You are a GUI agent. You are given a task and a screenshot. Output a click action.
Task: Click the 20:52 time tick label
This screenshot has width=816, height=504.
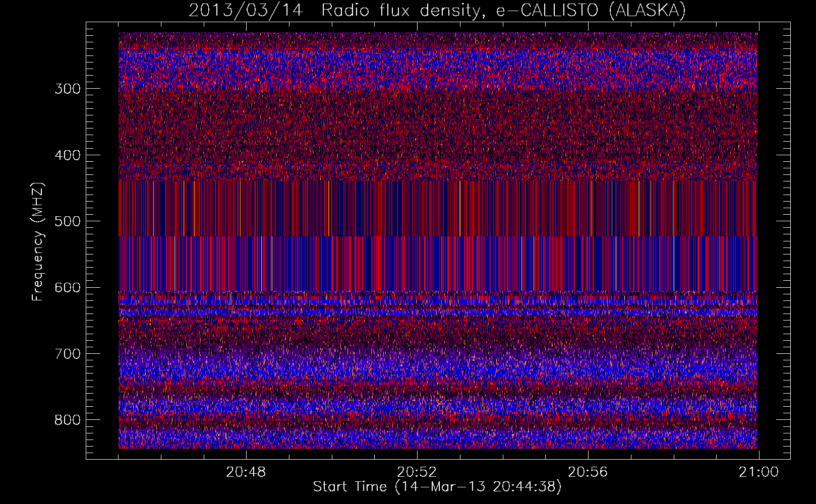coord(417,472)
